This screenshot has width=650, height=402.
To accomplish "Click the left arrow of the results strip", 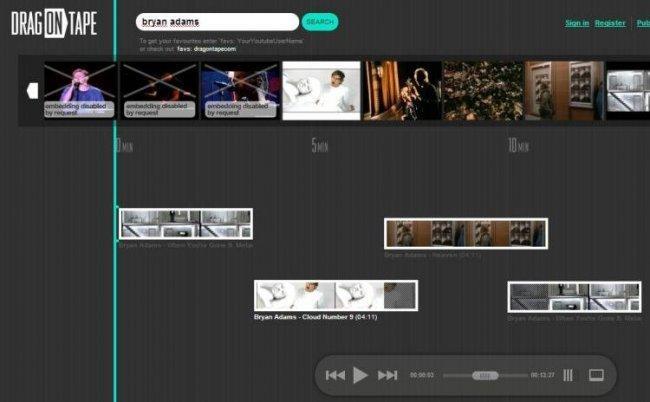I will pos(32,91).
